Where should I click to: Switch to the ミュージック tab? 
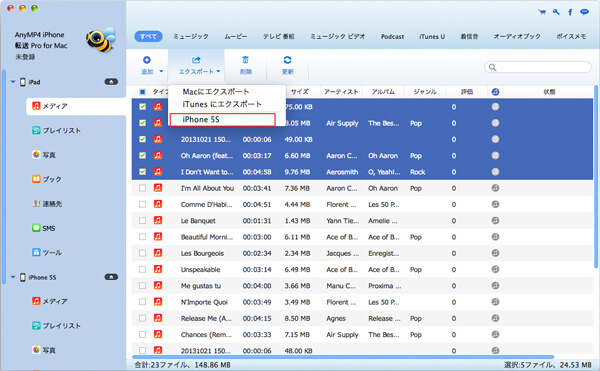(191, 37)
